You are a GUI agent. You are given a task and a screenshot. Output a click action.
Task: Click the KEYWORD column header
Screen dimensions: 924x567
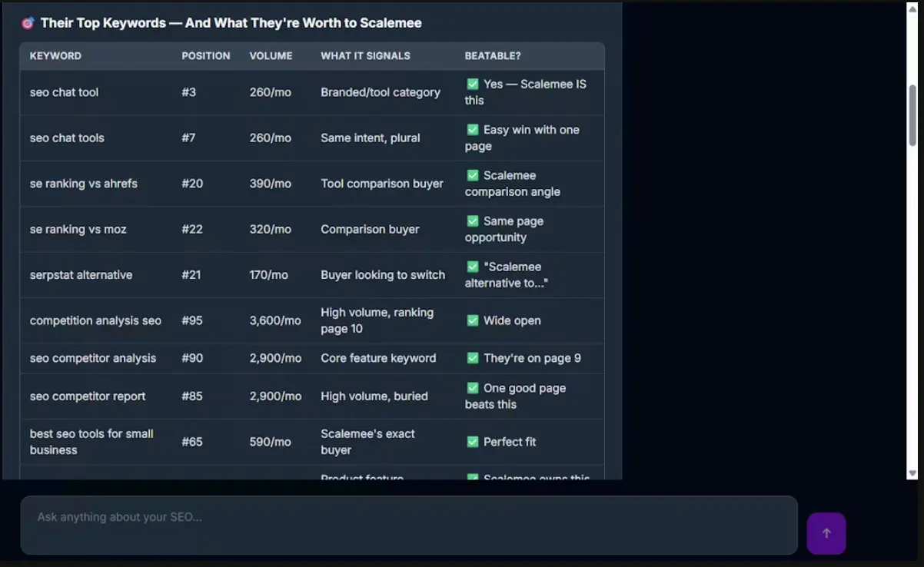pos(55,56)
